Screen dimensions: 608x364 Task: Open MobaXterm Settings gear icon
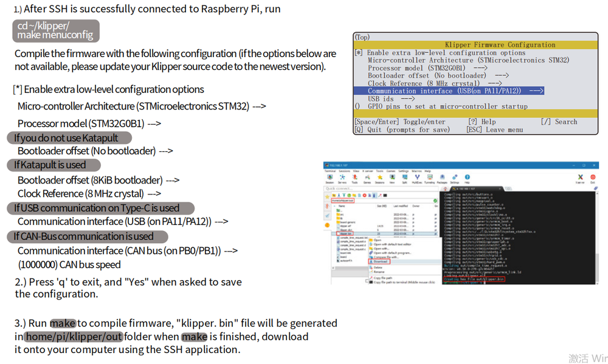pyautogui.click(x=454, y=178)
